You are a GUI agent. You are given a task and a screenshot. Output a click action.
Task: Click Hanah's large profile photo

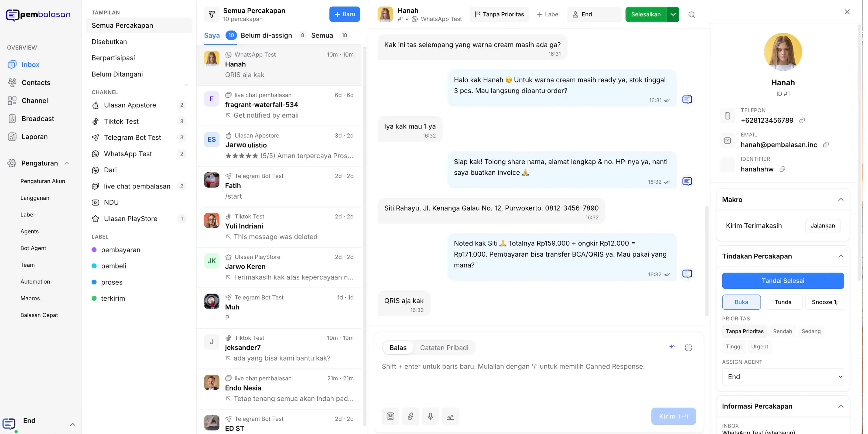(x=782, y=52)
